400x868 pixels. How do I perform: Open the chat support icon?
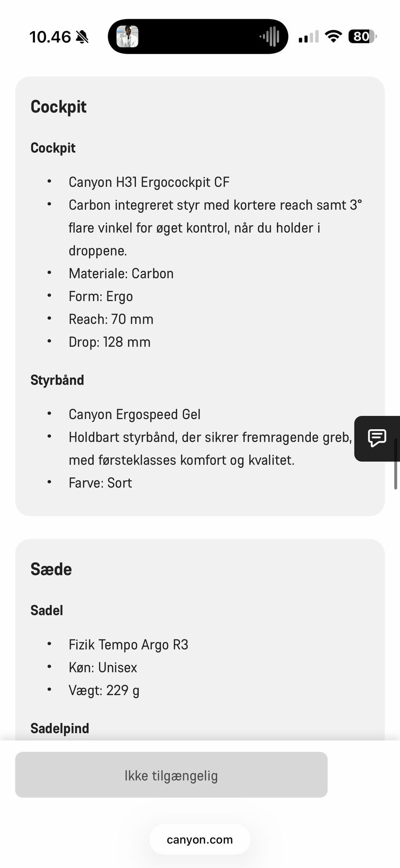click(x=377, y=438)
